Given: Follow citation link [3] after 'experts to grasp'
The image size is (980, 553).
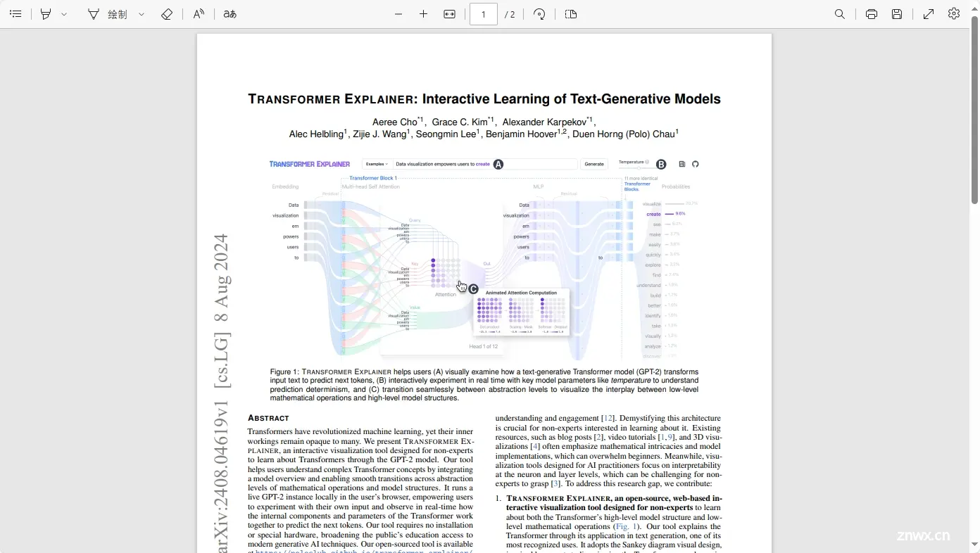Looking at the screenshot, I should (x=555, y=483).
